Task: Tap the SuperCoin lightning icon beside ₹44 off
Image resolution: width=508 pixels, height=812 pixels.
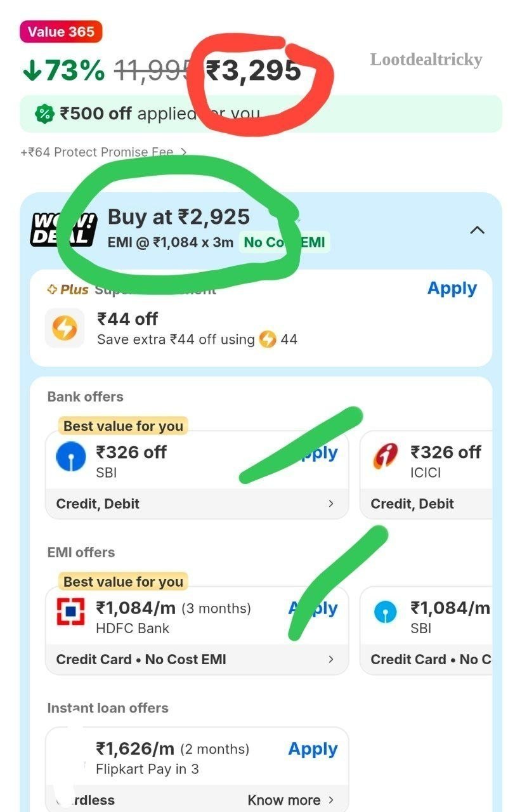Action: [64, 328]
